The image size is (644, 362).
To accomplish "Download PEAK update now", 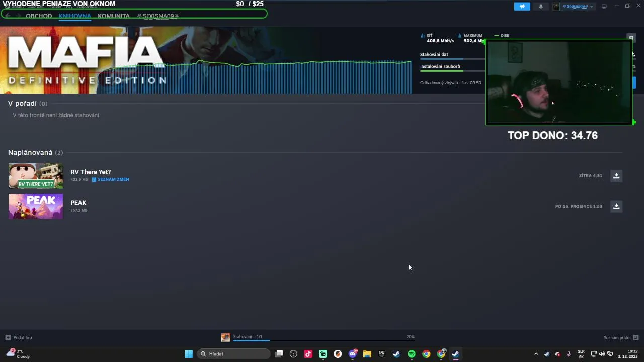I will click(x=616, y=206).
